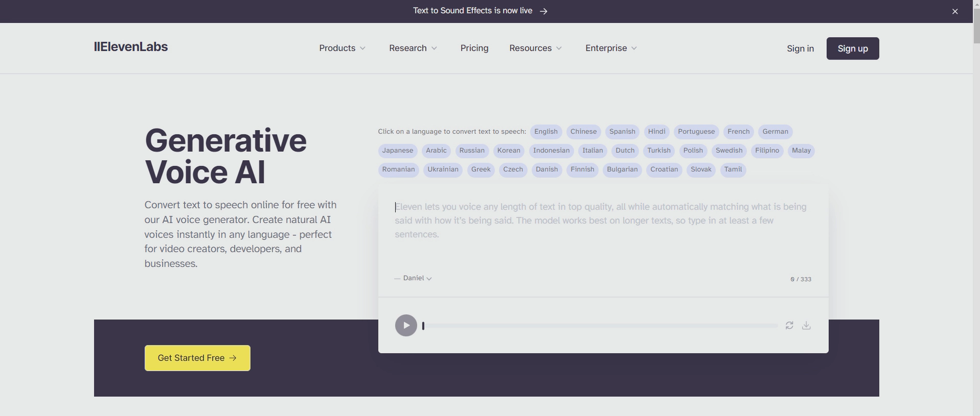The image size is (980, 416).
Task: Expand the Research menu
Action: point(413,48)
